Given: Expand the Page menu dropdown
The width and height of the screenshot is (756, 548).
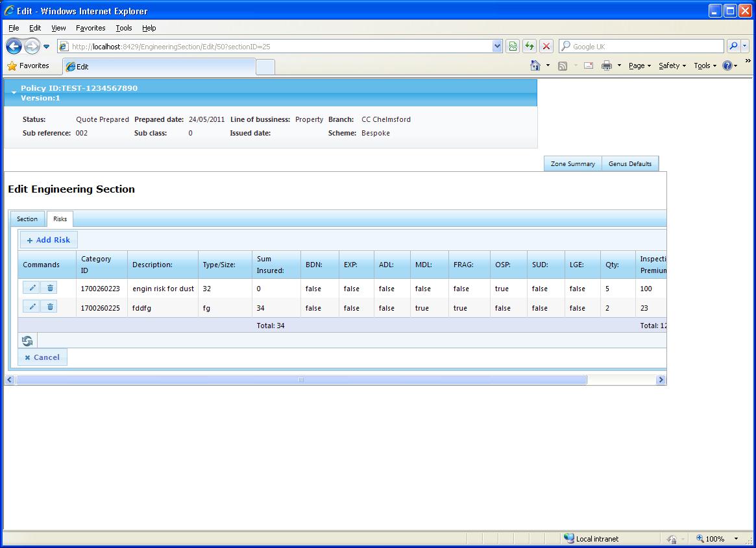Looking at the screenshot, I should (x=640, y=66).
